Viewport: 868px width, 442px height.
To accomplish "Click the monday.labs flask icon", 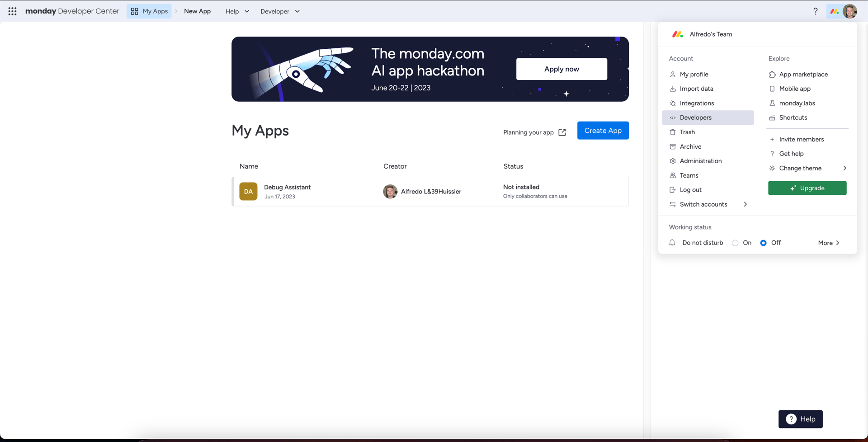I will pyautogui.click(x=772, y=103).
